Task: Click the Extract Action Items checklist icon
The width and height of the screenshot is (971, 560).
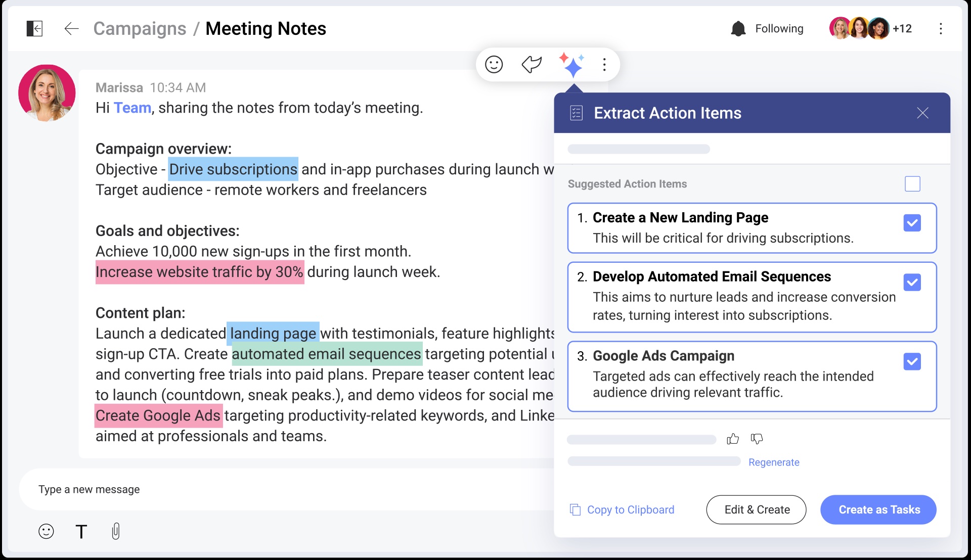Action: point(577,113)
